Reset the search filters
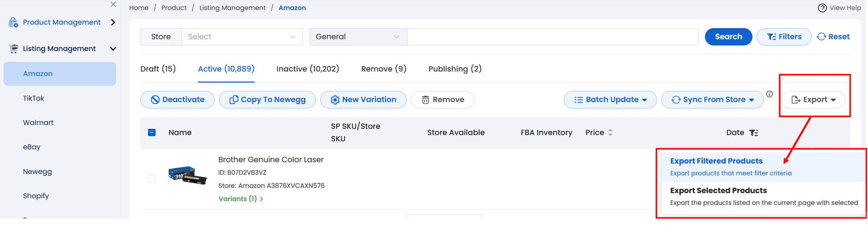The width and height of the screenshot is (868, 225). [x=833, y=37]
